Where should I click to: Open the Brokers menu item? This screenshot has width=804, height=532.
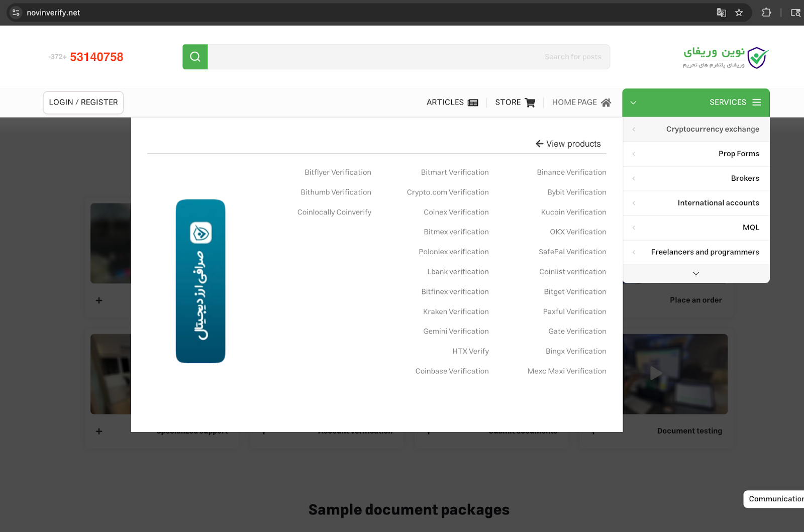[x=696, y=179]
